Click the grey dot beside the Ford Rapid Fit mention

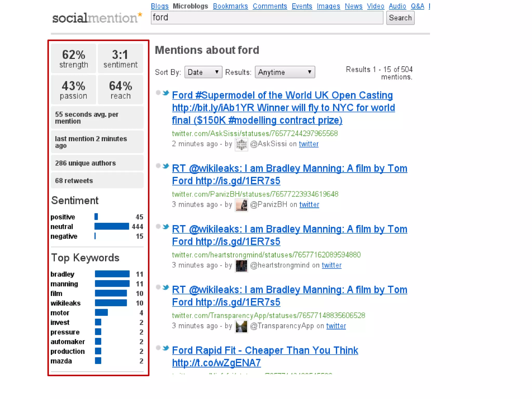158,348
